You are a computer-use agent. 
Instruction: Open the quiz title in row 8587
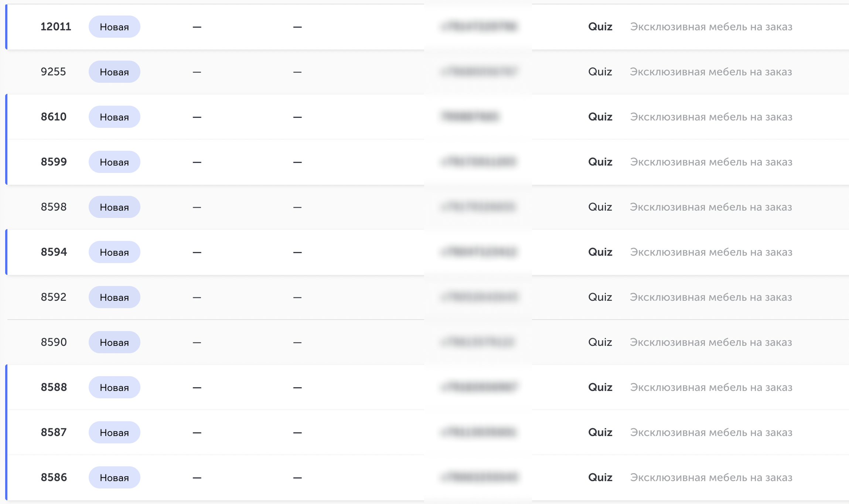(711, 432)
